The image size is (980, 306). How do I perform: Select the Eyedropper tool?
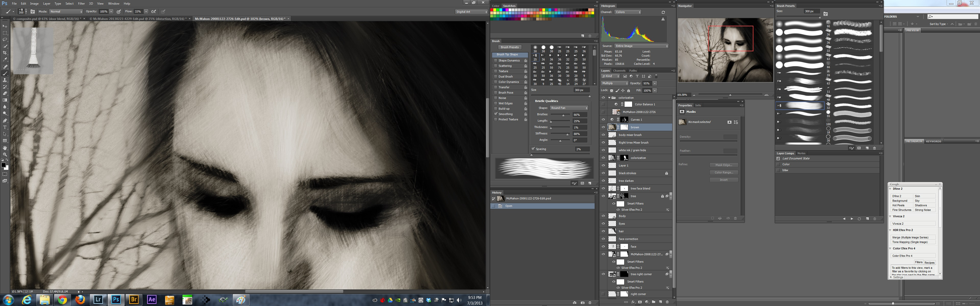[5, 60]
